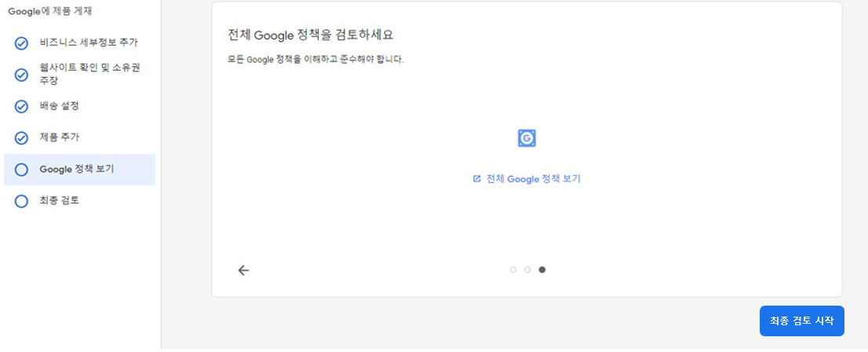Image resolution: width=868 pixels, height=352 pixels.
Task: Click the checkmark icon next to 제품 추가
Action: 22,138
